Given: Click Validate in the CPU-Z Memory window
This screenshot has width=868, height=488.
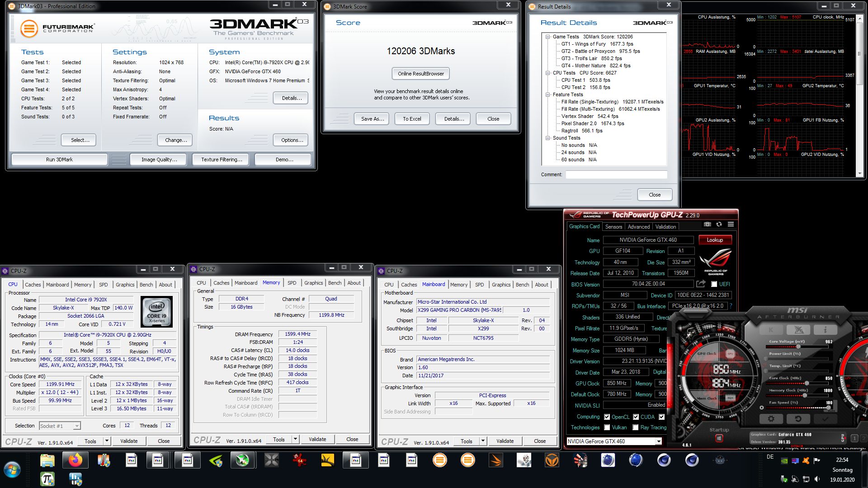Looking at the screenshot, I should (317, 439).
